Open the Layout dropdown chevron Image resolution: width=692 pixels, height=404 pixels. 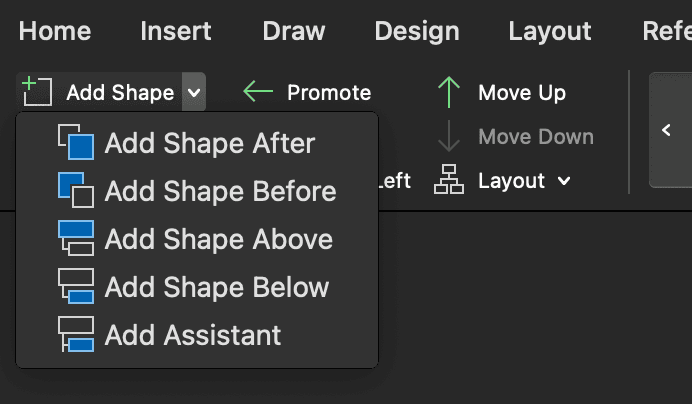(x=564, y=181)
